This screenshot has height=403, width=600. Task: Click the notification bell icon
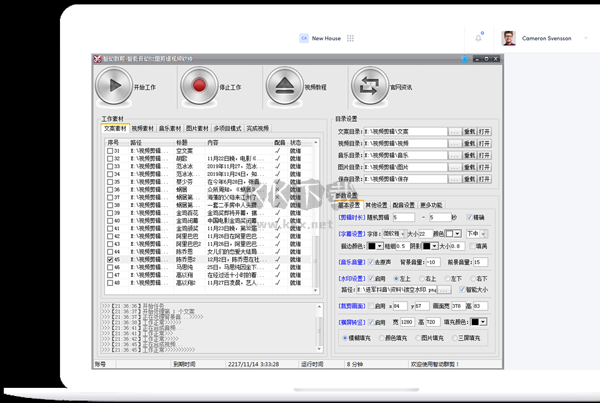[x=478, y=38]
